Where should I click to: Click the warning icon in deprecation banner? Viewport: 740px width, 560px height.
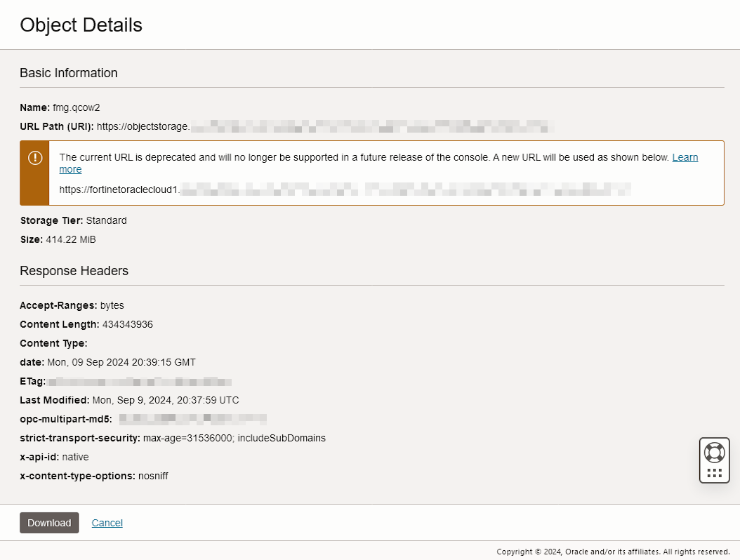(34, 158)
